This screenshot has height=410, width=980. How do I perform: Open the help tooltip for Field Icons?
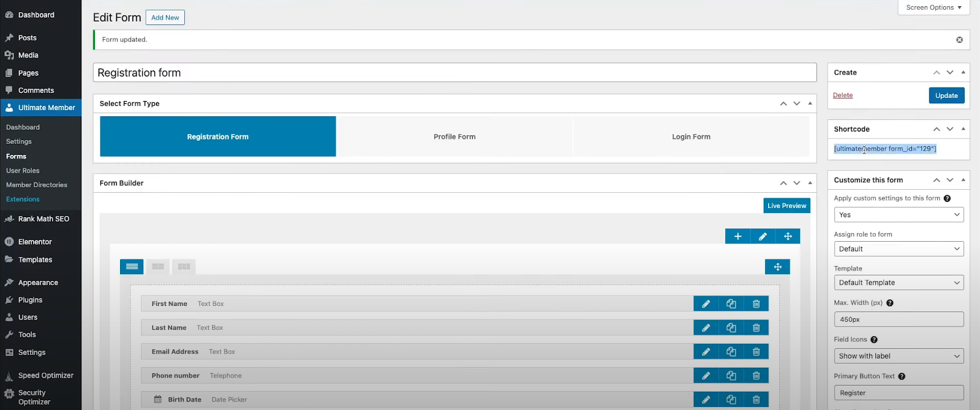(x=874, y=340)
